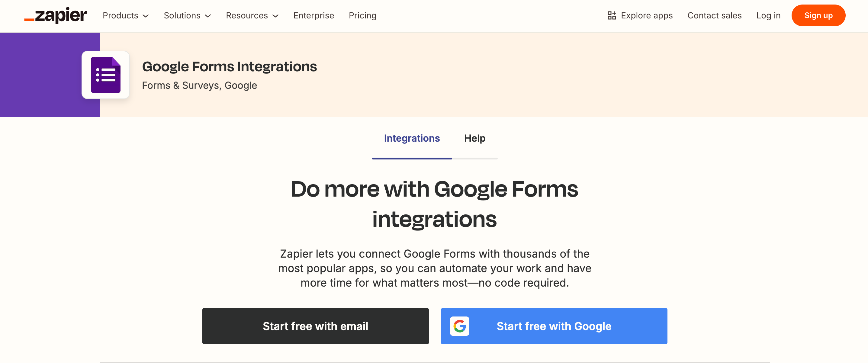Select the Integrations tab
The height and width of the screenshot is (363, 868).
[x=411, y=138]
